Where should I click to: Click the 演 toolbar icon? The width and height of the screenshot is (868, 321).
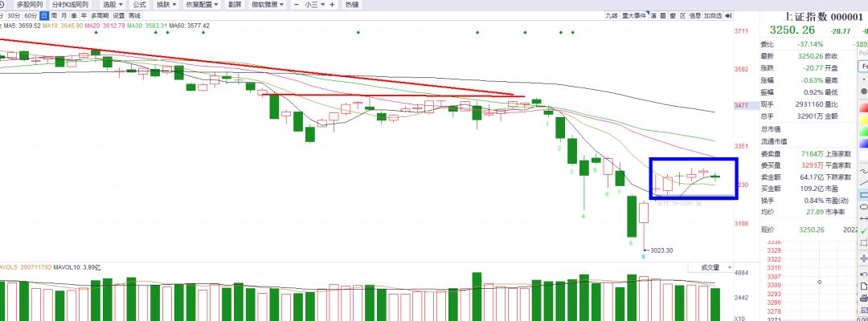[653, 15]
